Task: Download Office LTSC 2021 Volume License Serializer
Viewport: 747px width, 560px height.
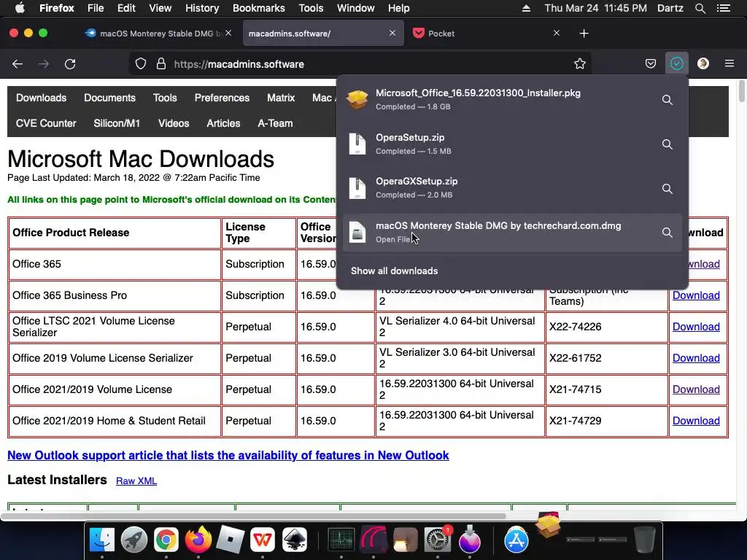Action: click(x=695, y=327)
